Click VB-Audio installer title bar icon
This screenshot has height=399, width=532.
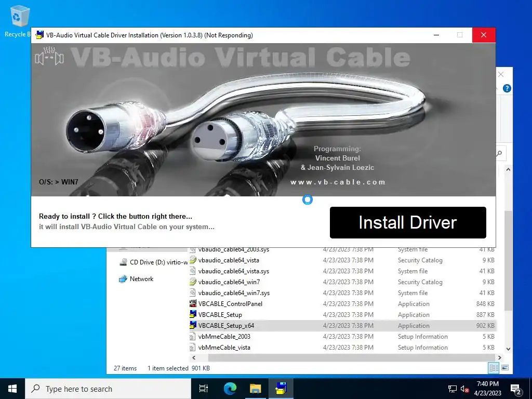(x=39, y=35)
